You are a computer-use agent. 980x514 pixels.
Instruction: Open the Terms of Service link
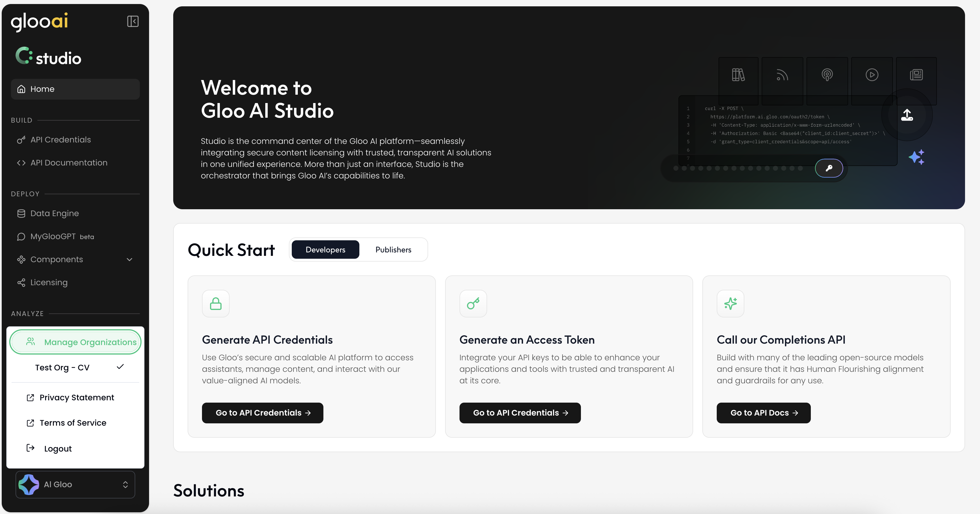point(75,423)
